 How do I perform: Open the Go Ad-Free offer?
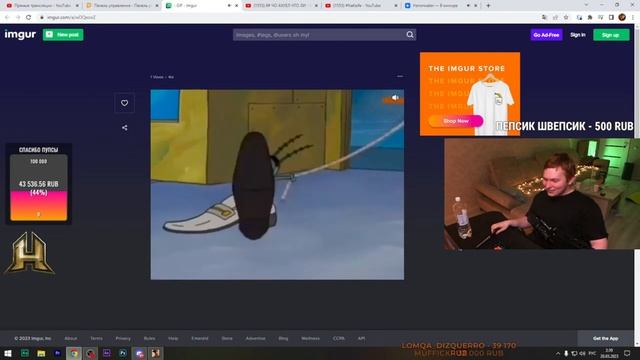546,35
